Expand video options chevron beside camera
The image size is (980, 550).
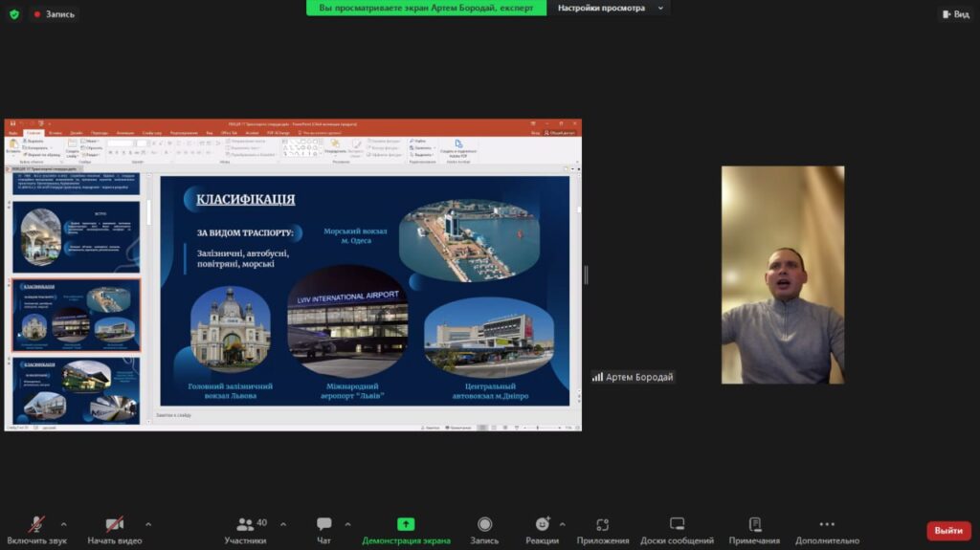pos(148,524)
